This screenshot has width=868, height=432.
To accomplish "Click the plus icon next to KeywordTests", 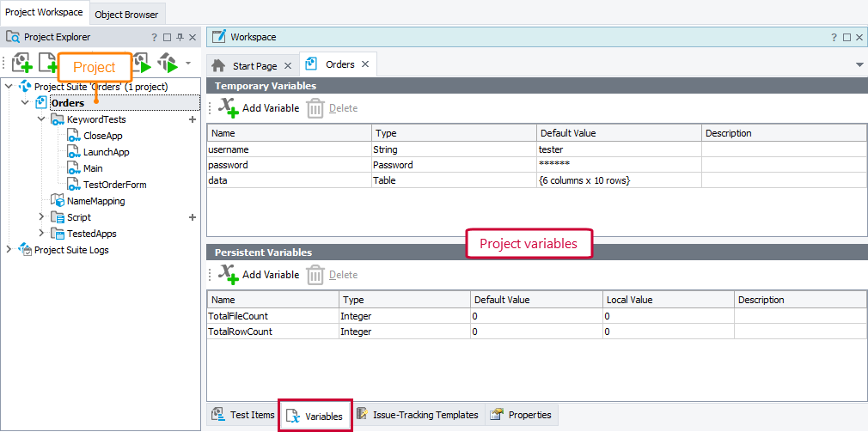I will pyautogui.click(x=193, y=120).
